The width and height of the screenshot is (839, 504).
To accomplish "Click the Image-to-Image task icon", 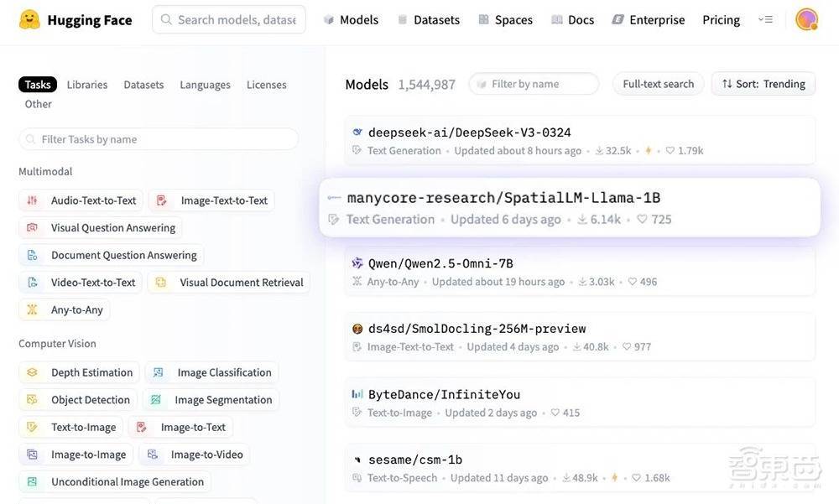I will tap(32, 455).
